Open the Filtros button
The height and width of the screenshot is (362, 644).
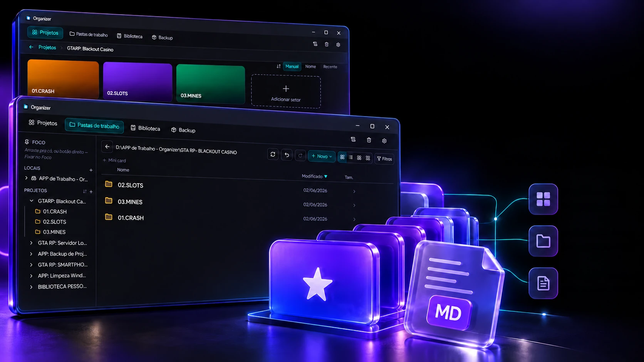[384, 158]
